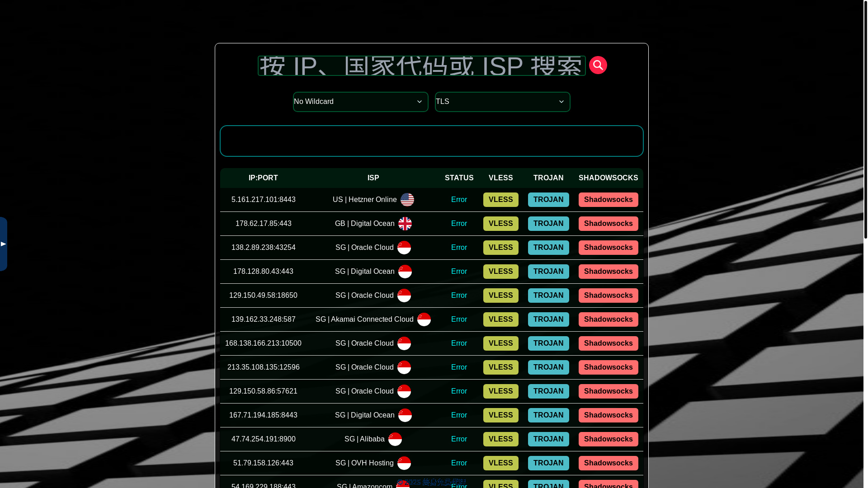Image resolution: width=868 pixels, height=488 pixels.
Task: Open the No Wildcard dropdown
Action: [360, 102]
